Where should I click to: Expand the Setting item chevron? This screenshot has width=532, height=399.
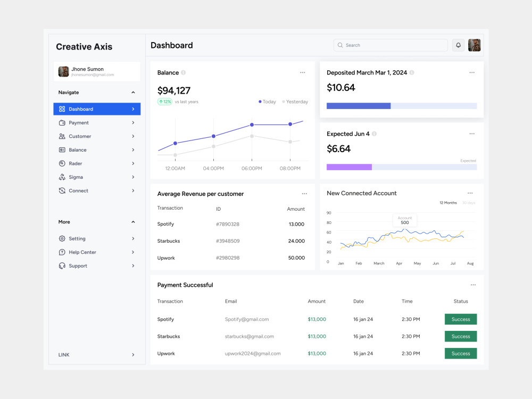coord(134,238)
